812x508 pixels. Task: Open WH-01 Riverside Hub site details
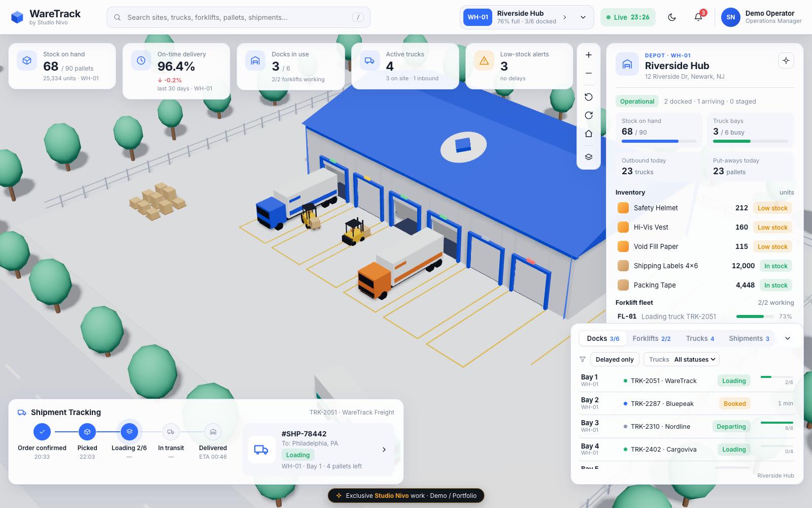click(517, 17)
